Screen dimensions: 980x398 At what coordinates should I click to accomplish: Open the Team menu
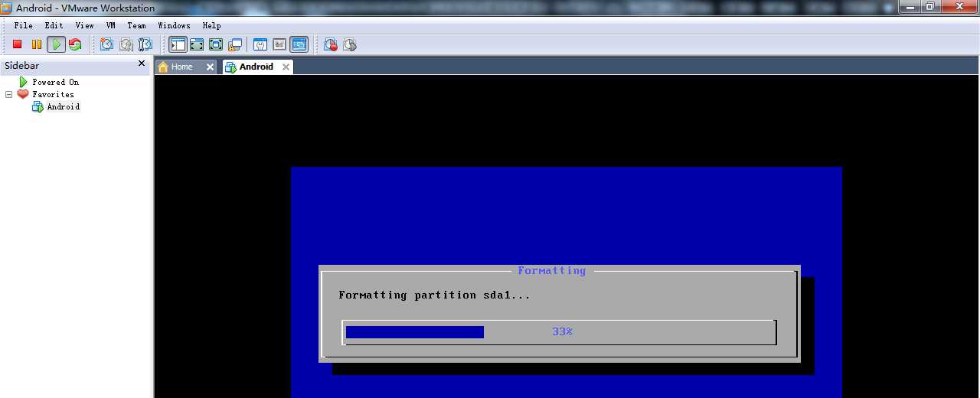[136, 25]
